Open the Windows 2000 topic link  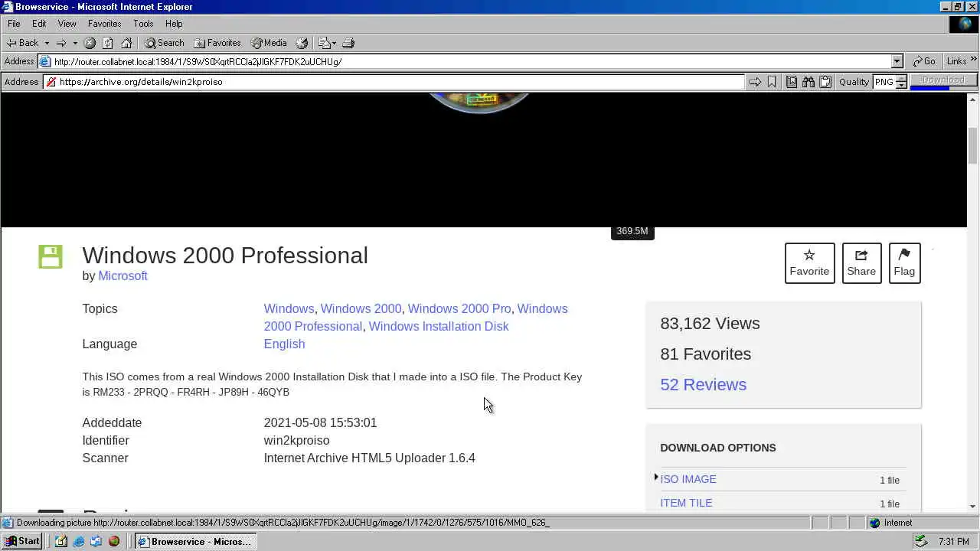pos(361,308)
